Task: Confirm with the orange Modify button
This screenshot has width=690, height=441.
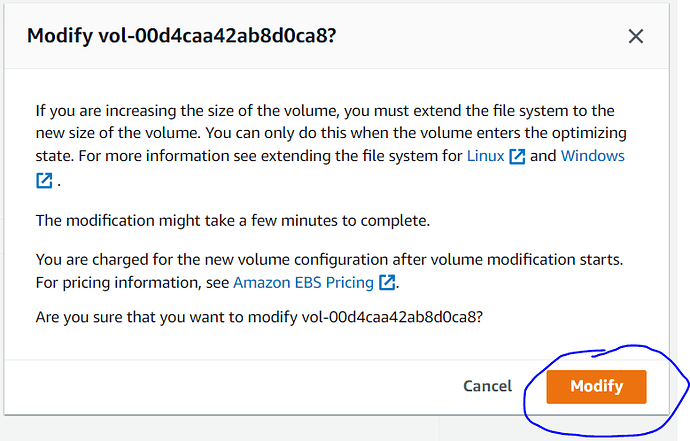Action: 596,386
